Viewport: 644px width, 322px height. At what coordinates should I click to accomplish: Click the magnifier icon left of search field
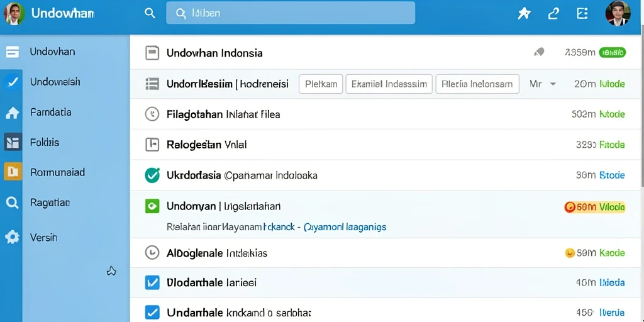150,13
